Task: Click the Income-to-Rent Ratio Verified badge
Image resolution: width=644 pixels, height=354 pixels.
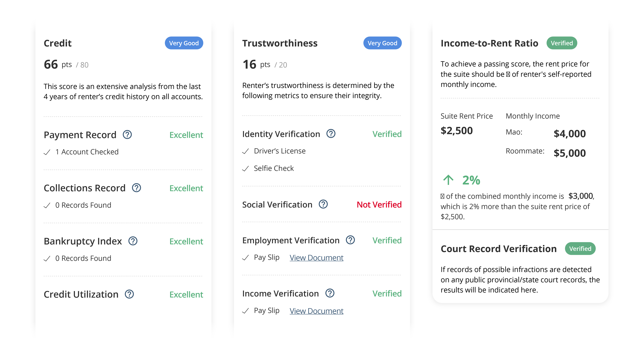Action: pos(561,43)
